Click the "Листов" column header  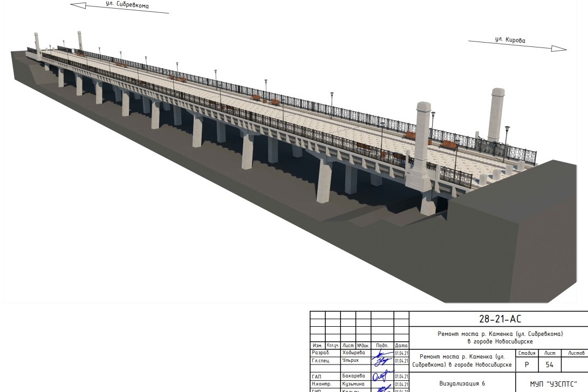click(x=576, y=353)
